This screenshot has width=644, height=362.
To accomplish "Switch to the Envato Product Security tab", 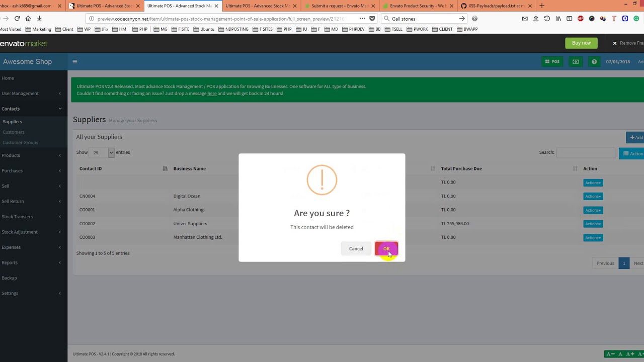I will point(419,6).
